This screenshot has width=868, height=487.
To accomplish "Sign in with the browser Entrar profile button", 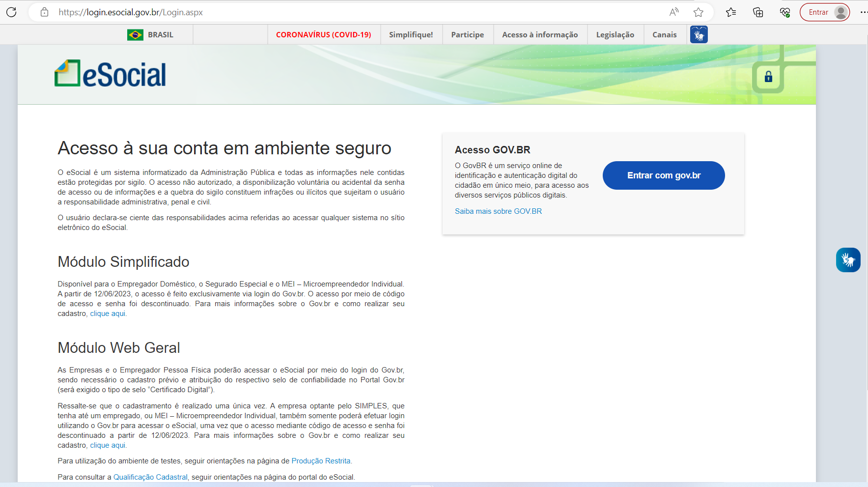I will click(825, 12).
